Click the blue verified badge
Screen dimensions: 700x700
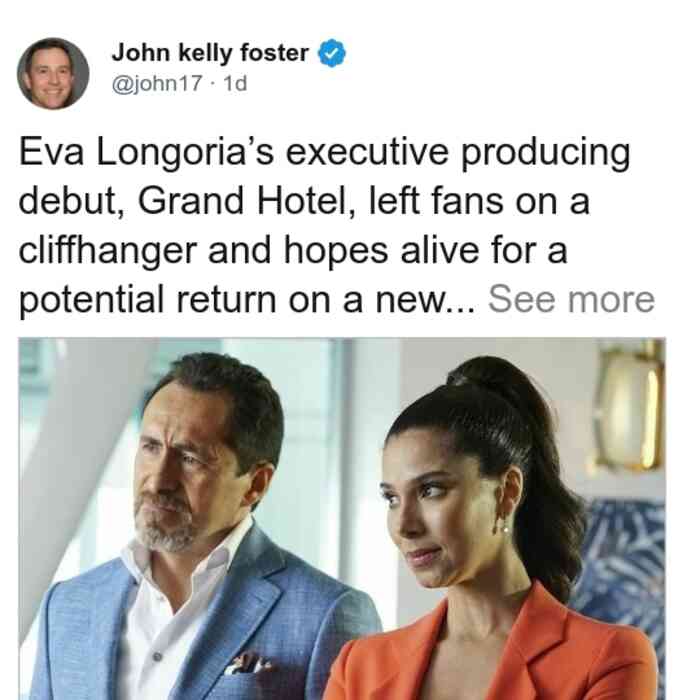click(x=332, y=53)
